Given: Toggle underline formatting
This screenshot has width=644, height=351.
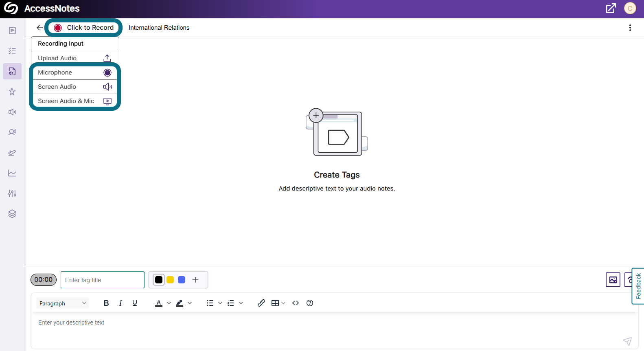Looking at the screenshot, I should [x=135, y=303].
